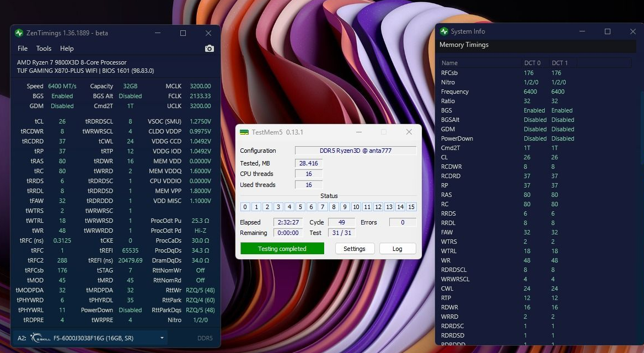Select thread status box 7 in TestMem5
The height and width of the screenshot is (353, 644).
[x=323, y=207]
